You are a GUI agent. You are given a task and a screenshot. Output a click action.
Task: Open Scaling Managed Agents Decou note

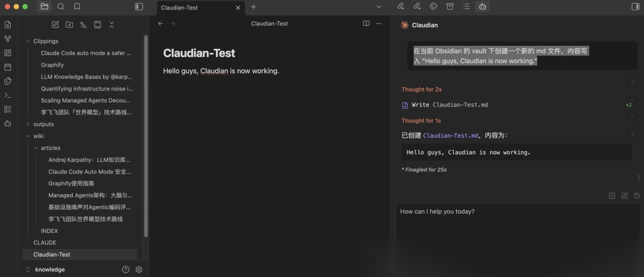[86, 100]
